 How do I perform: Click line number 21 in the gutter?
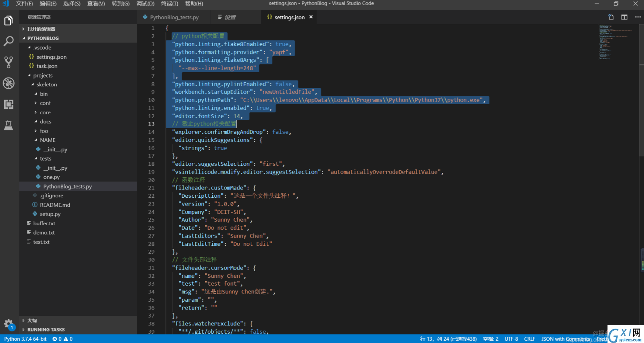[151, 188]
